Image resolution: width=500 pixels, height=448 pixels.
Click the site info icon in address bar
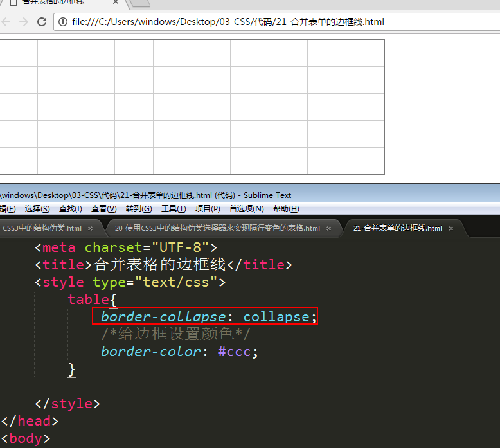[x=63, y=22]
